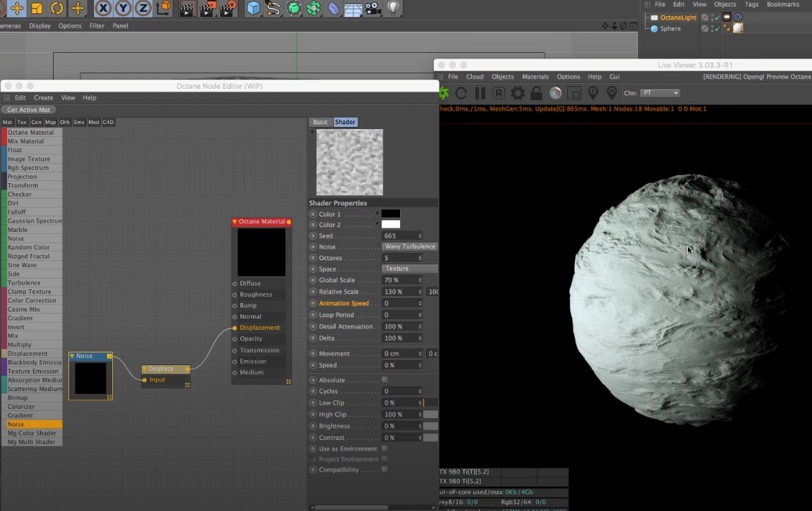Click the coordinate system icon
Viewport: 812px width, 511px height.
[x=164, y=8]
